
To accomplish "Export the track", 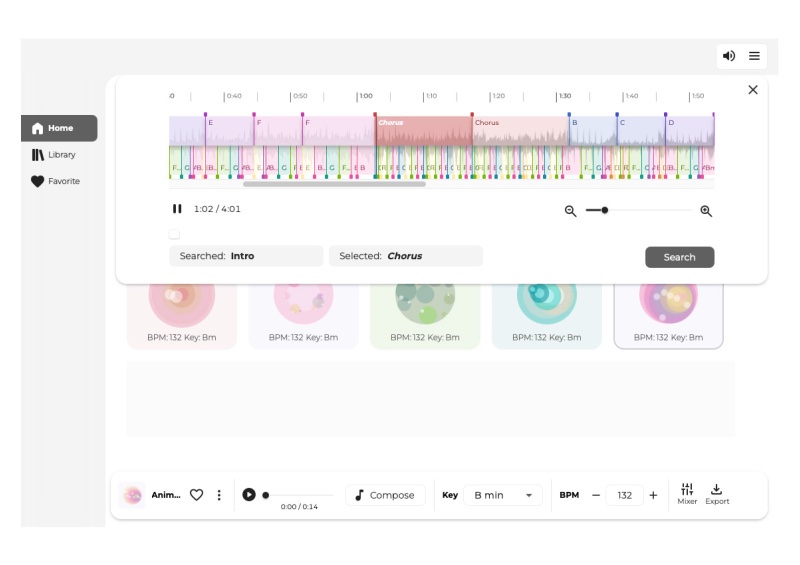I will (x=717, y=494).
